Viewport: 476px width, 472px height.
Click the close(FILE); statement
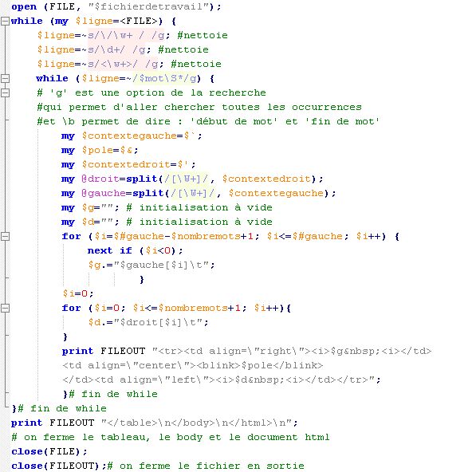click(49, 451)
